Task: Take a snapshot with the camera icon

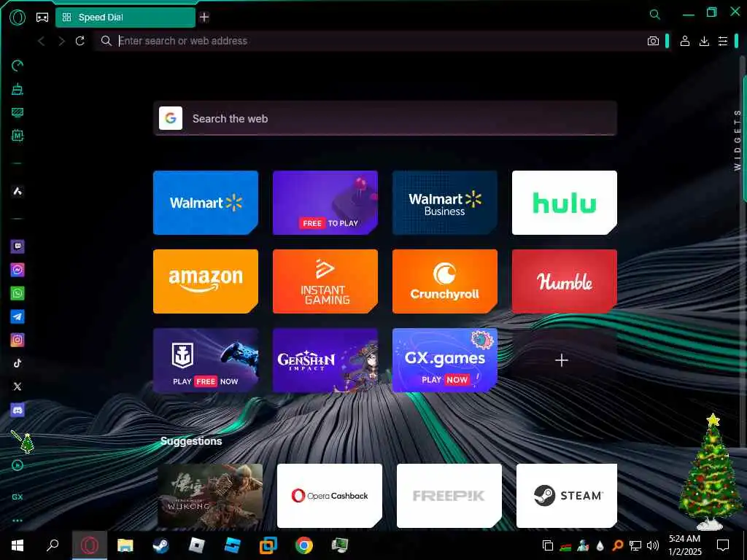Action: point(653,41)
